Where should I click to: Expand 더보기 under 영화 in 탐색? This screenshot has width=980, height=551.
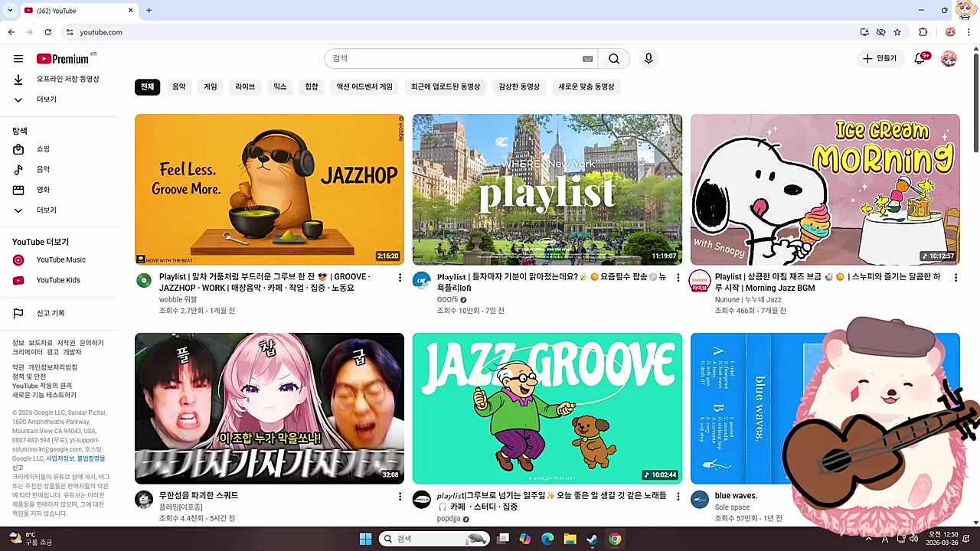[59, 210]
